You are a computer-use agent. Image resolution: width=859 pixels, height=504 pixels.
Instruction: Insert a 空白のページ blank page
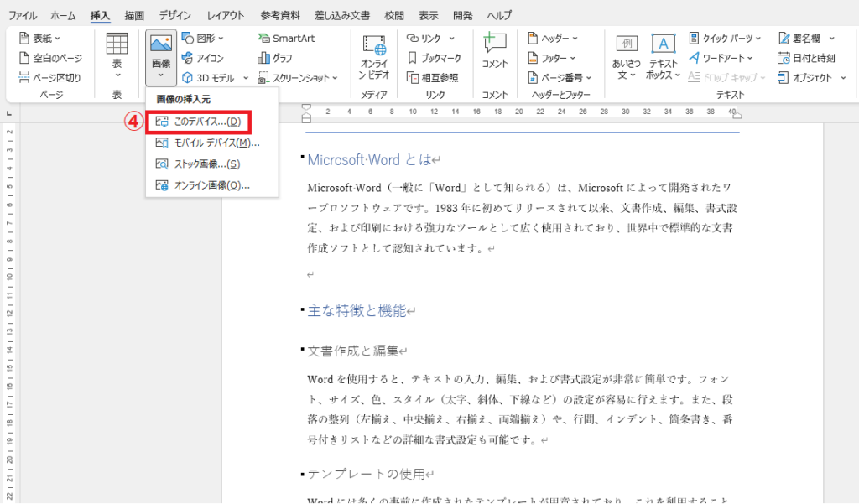pyautogui.click(x=50, y=58)
